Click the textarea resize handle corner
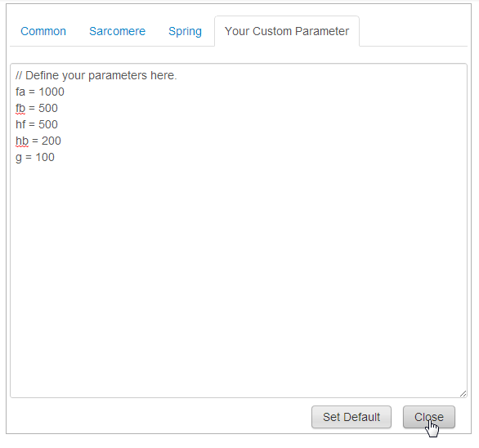479x448 pixels. click(463, 393)
